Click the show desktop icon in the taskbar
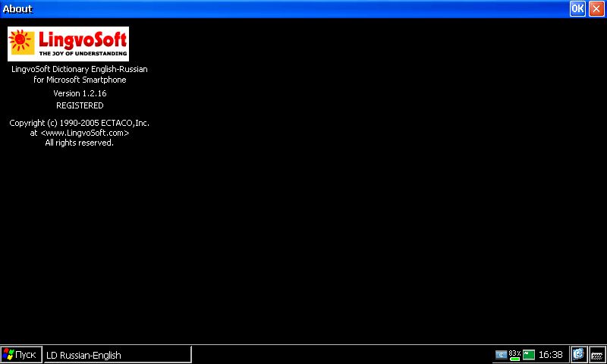This screenshot has height=364, width=607. (x=578, y=354)
